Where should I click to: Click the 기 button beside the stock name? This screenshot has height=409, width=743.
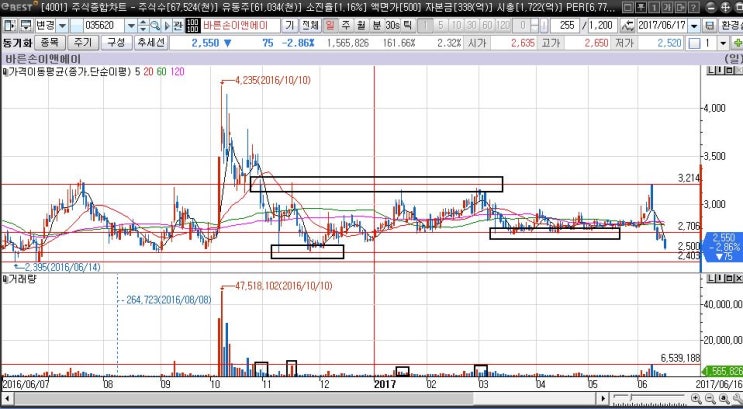290,25
